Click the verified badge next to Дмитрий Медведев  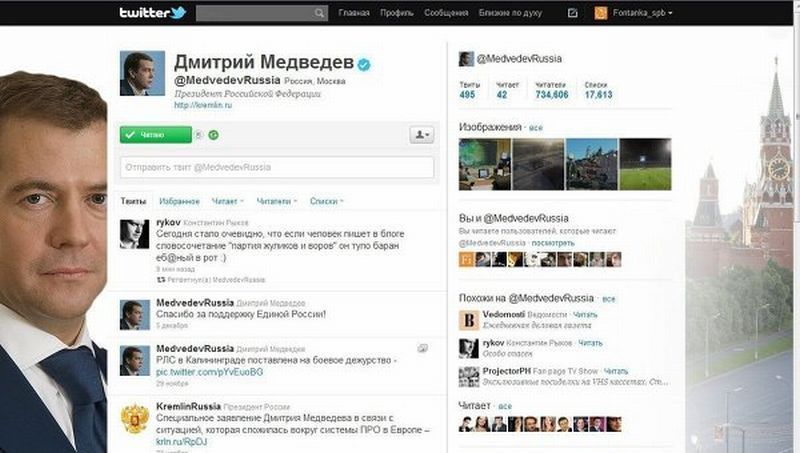coord(364,64)
